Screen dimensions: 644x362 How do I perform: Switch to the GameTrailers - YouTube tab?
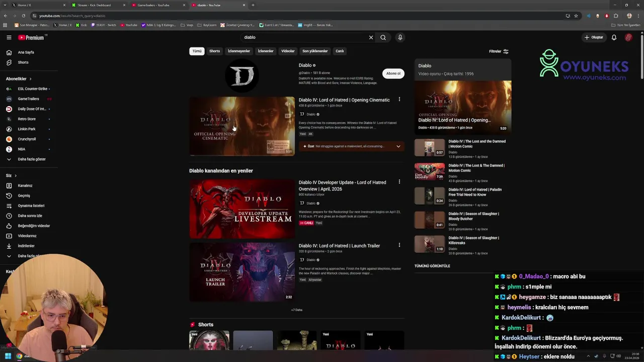coord(157,5)
